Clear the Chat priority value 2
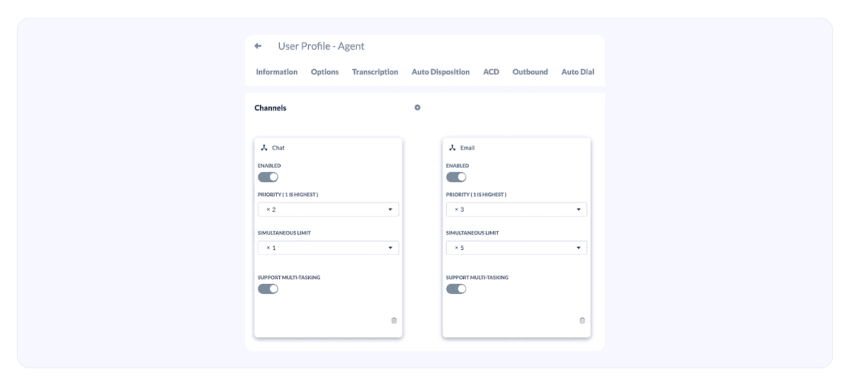Image resolution: width=850 pixels, height=386 pixels. pos(268,209)
